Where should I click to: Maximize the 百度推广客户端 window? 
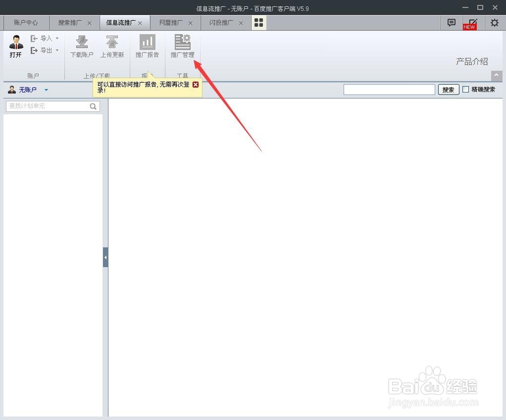[480, 8]
